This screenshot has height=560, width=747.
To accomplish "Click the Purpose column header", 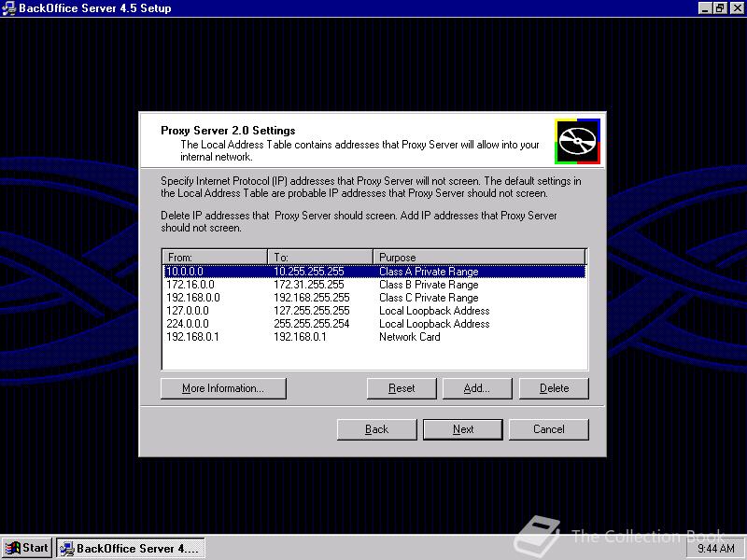I will point(479,258).
